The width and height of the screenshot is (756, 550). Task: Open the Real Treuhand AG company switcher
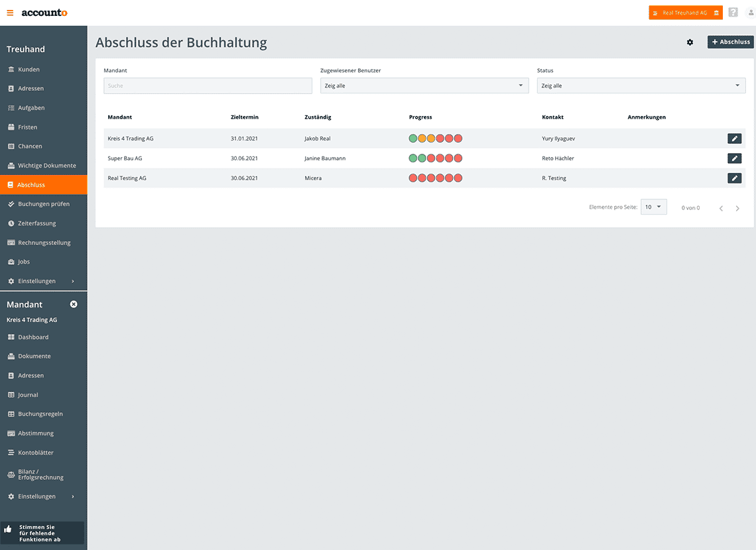point(686,13)
